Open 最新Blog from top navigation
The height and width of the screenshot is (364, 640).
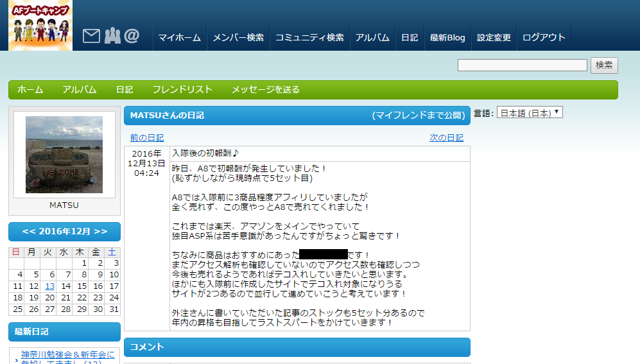click(447, 38)
